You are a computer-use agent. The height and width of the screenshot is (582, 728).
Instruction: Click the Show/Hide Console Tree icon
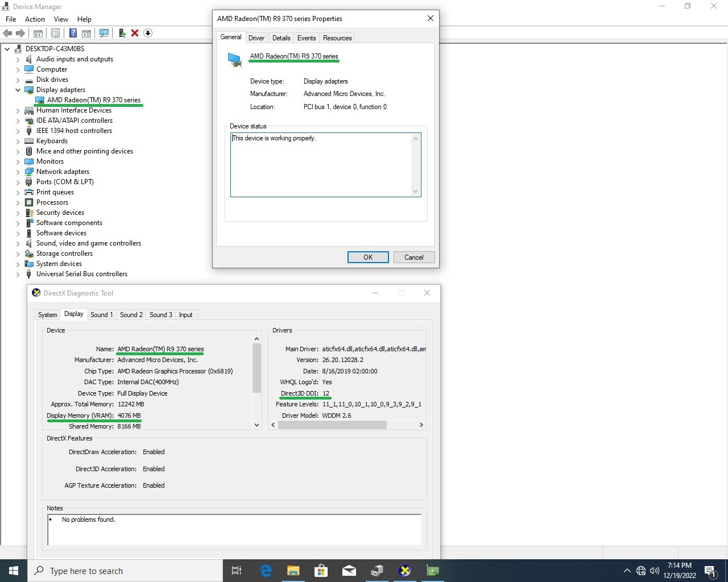38,33
